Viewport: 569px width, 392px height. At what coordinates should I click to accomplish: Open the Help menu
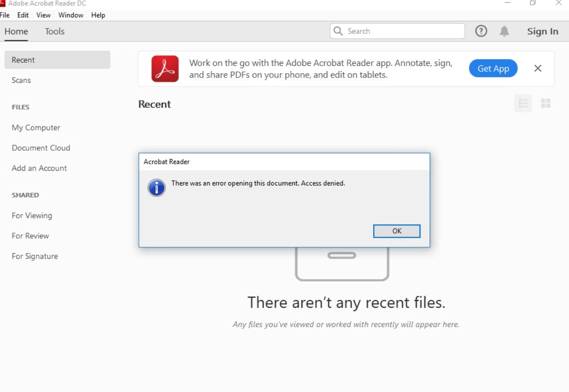(98, 15)
